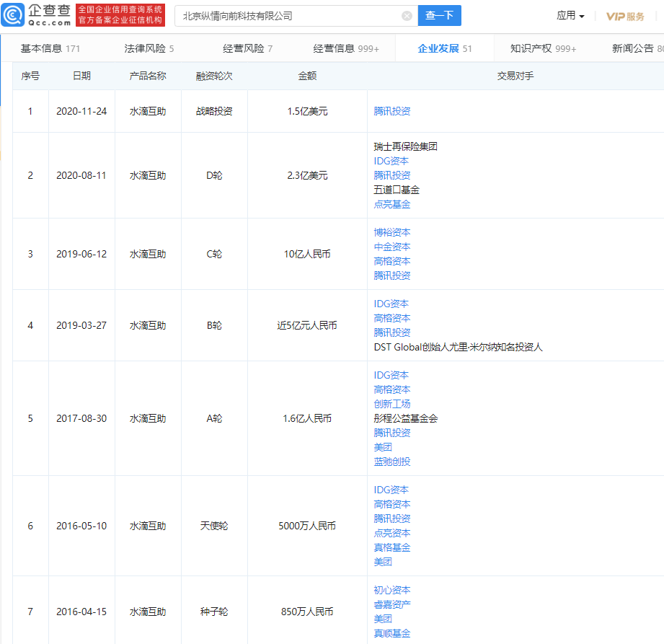Open 点亮基金 link in D轮 row
This screenshot has width=664, height=644.
[x=392, y=204]
